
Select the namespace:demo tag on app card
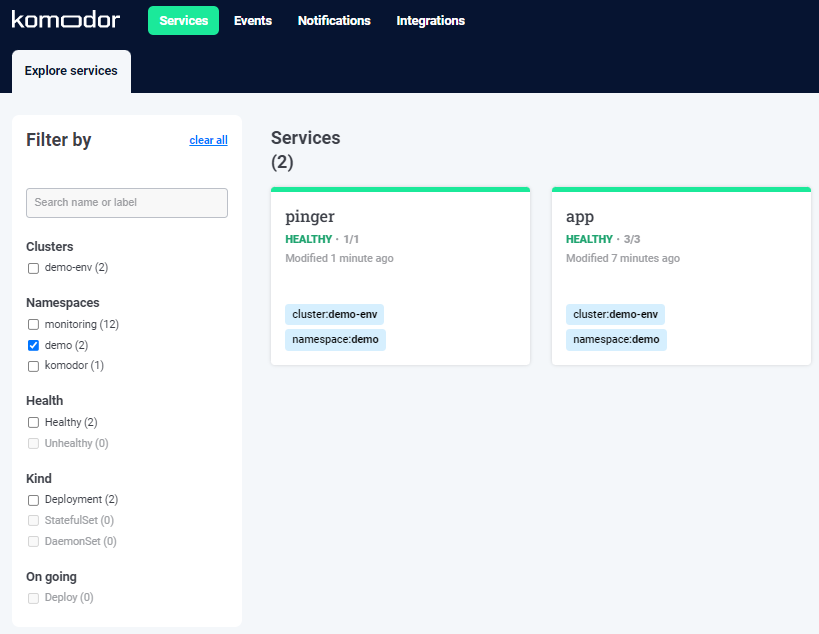coord(616,339)
